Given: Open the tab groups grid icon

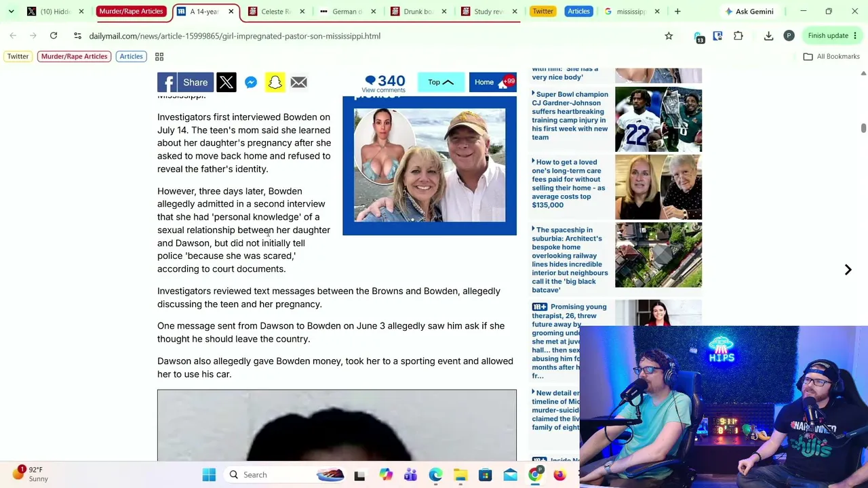Looking at the screenshot, I should point(159,56).
